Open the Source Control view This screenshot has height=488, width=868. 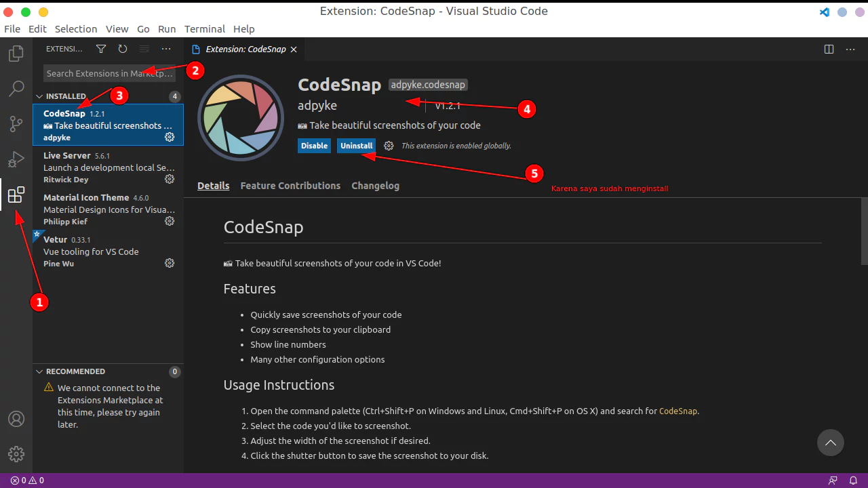point(16,124)
